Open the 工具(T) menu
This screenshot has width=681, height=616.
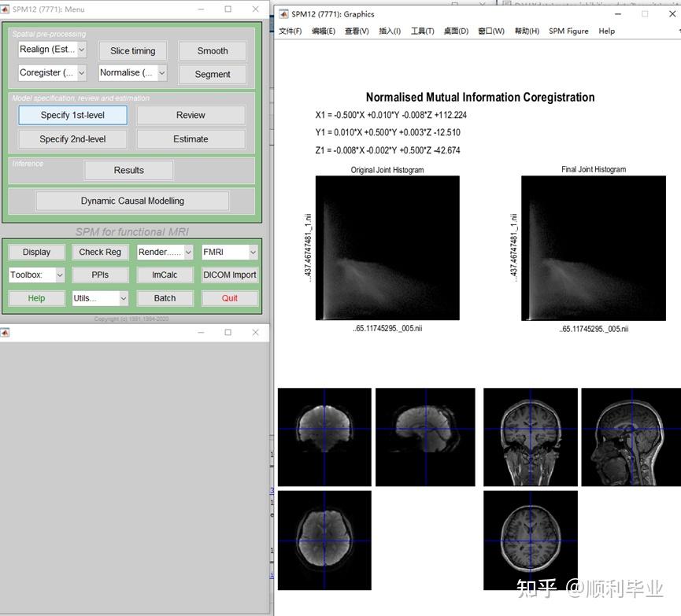pos(422,31)
